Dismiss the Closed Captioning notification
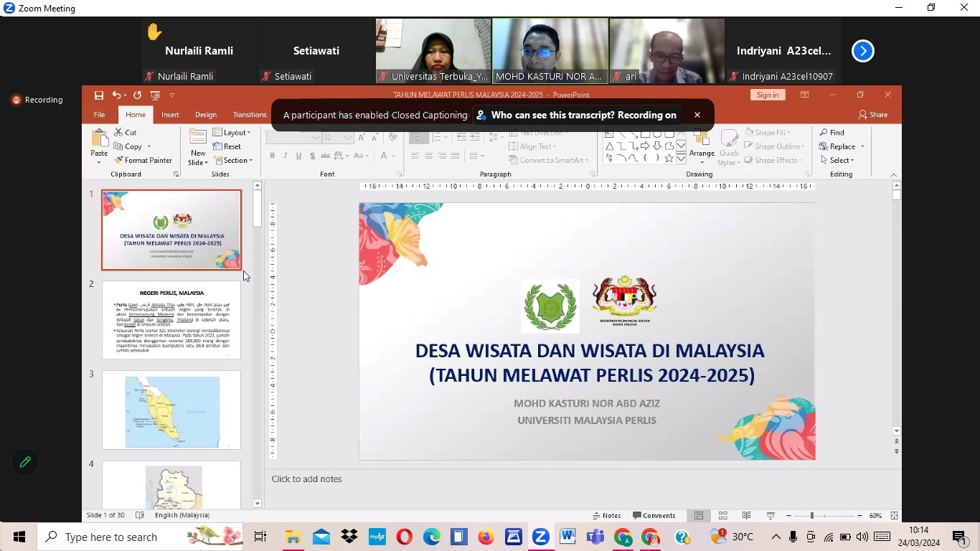The height and width of the screenshot is (551, 980). point(696,114)
